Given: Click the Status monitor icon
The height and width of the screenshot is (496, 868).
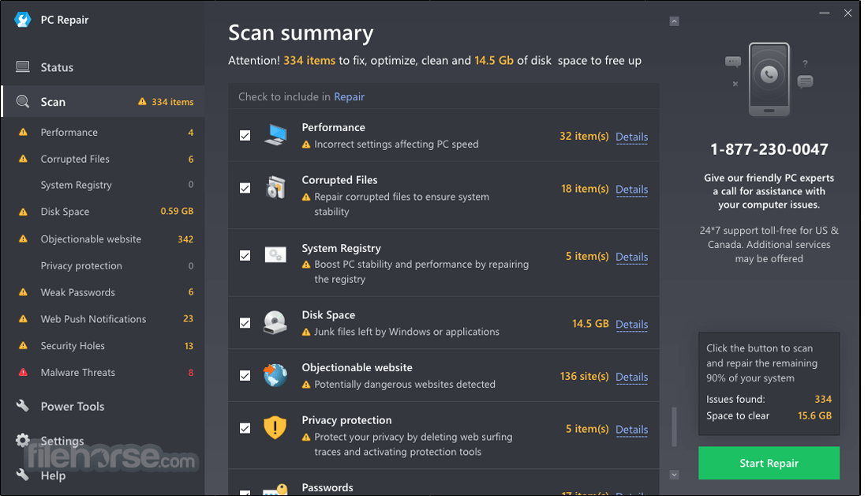Looking at the screenshot, I should [x=23, y=67].
